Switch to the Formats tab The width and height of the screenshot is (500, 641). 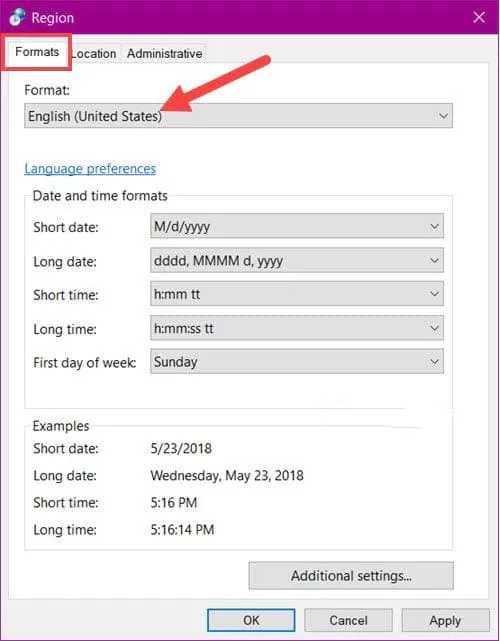pyautogui.click(x=37, y=52)
